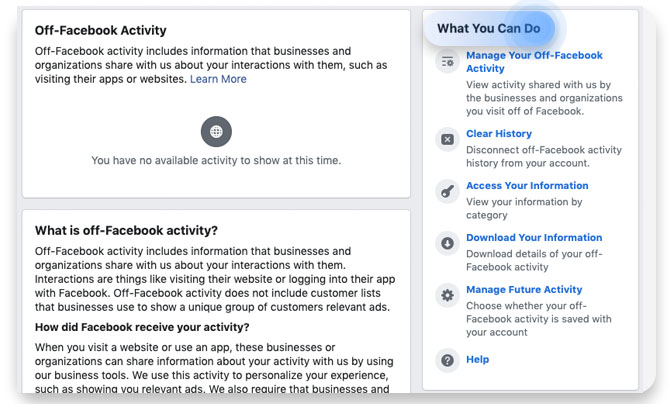Click the globe icon above the no-activity message

coord(216,131)
